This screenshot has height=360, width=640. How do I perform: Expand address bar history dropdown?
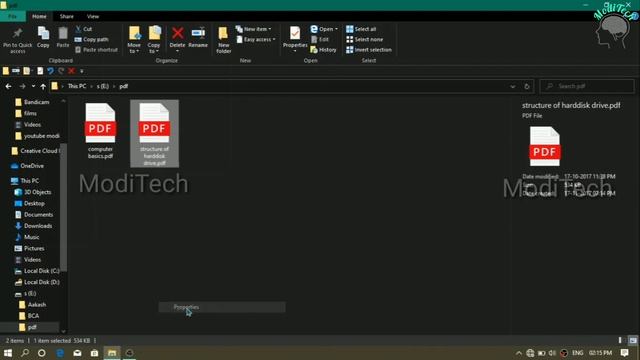(x=513, y=87)
